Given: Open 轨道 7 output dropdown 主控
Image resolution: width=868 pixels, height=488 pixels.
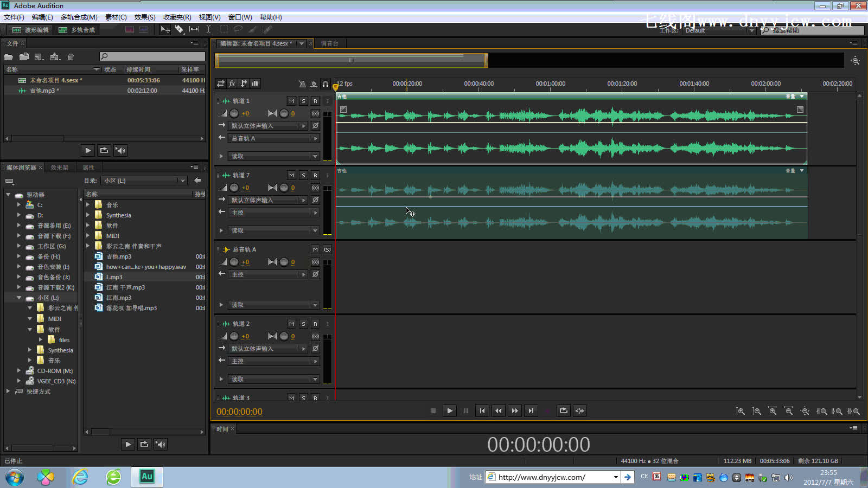Looking at the screenshot, I should 274,213.
